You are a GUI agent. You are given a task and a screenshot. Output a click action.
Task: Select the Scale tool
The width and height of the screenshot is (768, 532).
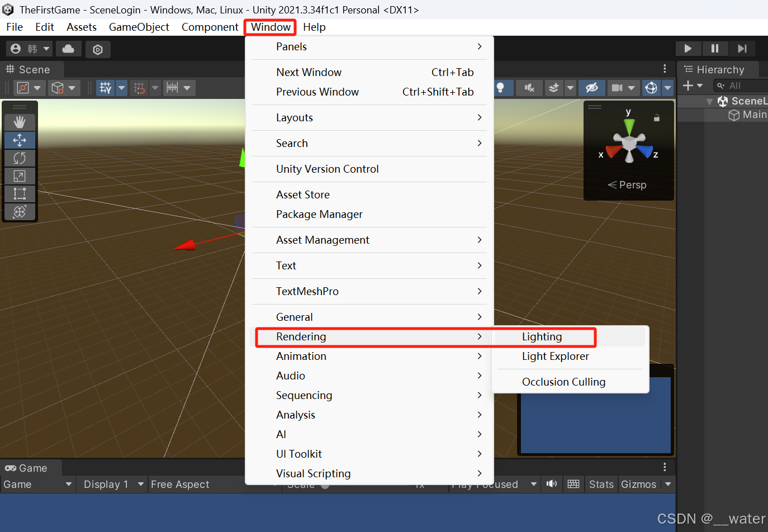(20, 175)
